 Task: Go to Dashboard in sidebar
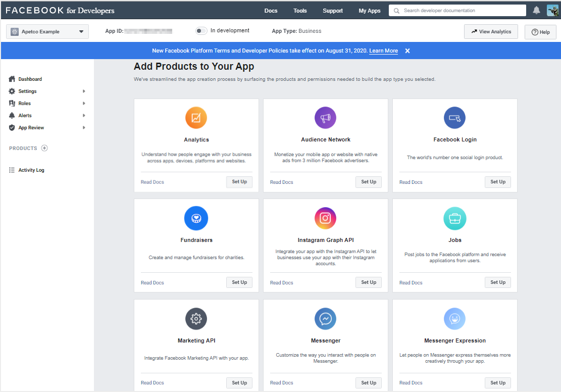(x=30, y=79)
